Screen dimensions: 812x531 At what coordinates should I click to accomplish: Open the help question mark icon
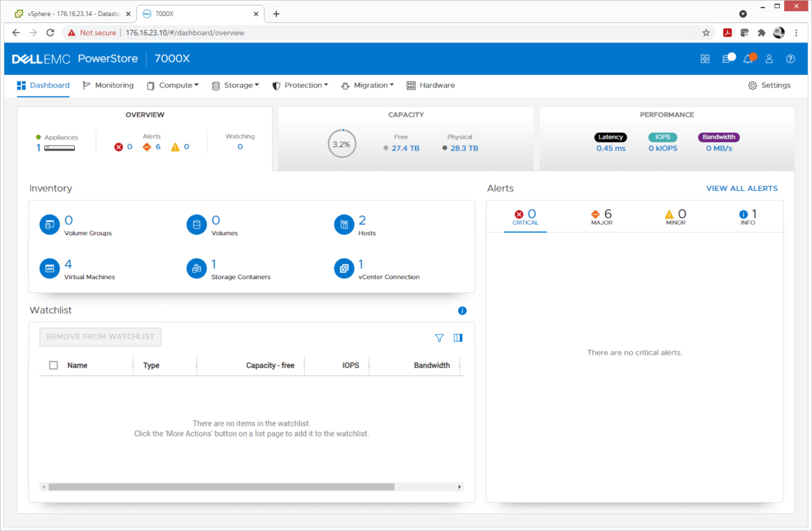[x=790, y=59]
